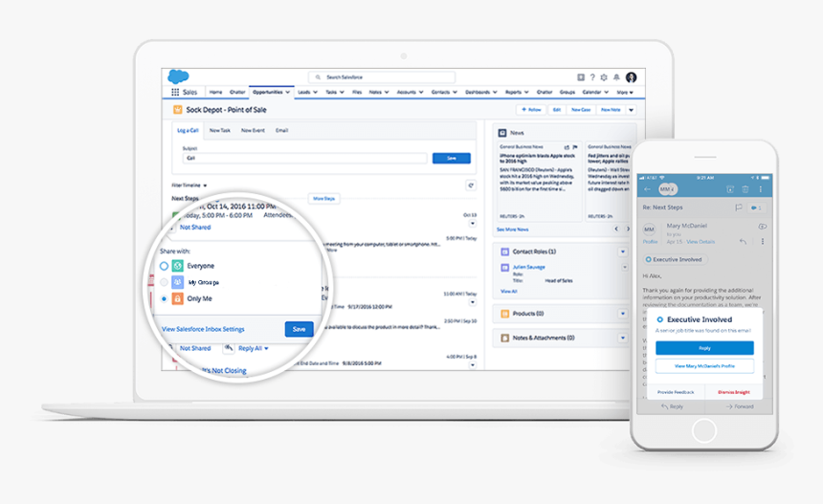Viewport: 823px width, 504px height.
Task: Open the user avatar profile menu
Action: coord(632,77)
